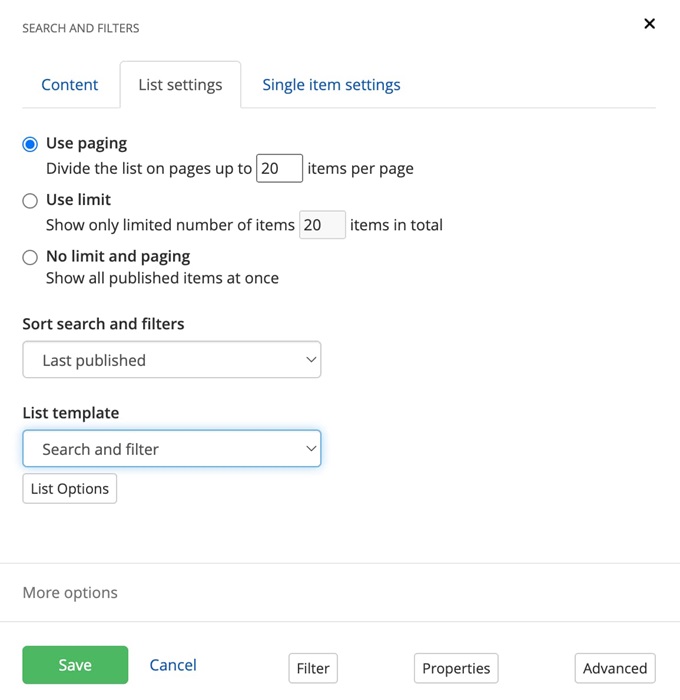Open the Sort search and filters dropdown
Viewport: 680px width, 700px height.
pyautogui.click(x=172, y=360)
